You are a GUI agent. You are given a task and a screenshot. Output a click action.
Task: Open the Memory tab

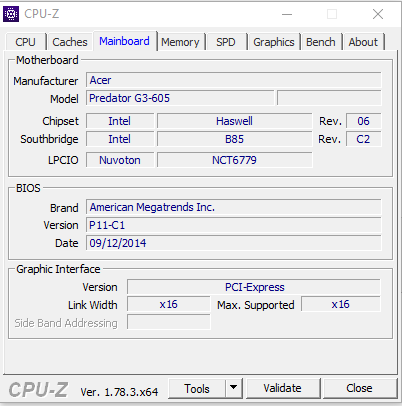point(180,42)
